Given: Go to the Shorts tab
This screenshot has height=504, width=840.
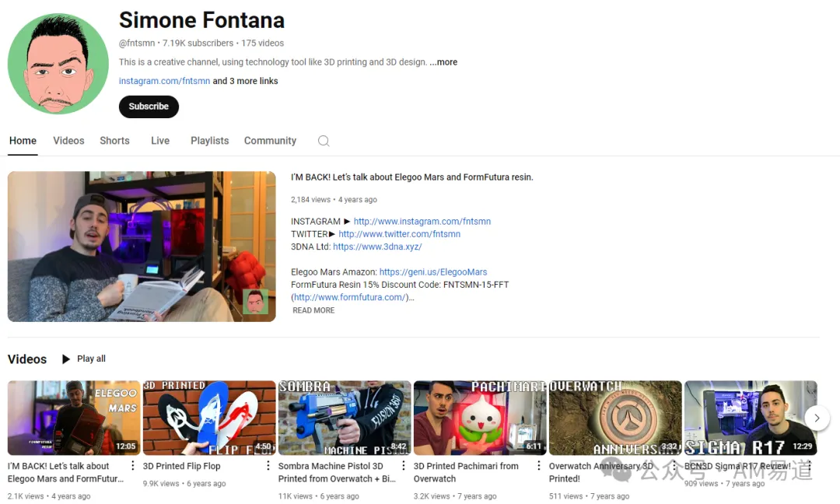Looking at the screenshot, I should (114, 141).
